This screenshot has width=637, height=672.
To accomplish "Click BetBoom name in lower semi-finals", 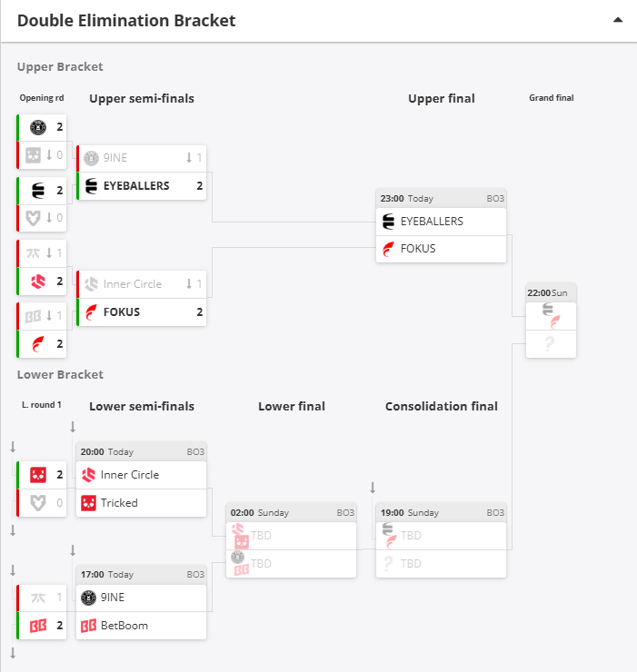I will [x=124, y=626].
